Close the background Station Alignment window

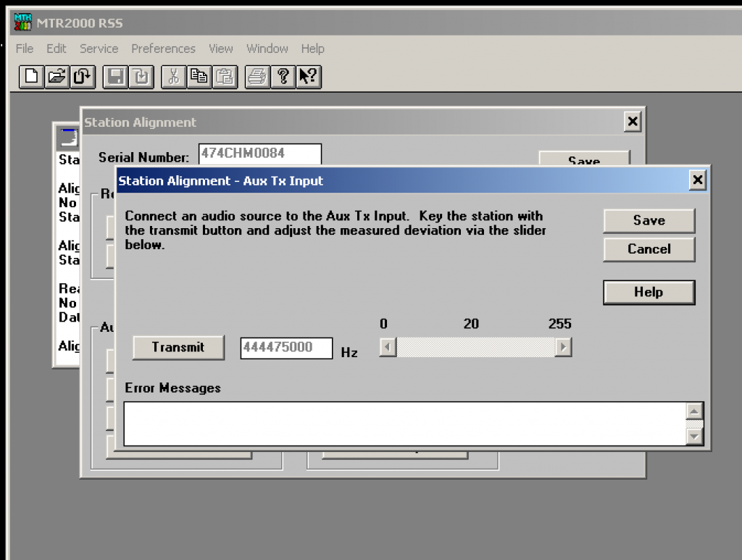pos(633,122)
